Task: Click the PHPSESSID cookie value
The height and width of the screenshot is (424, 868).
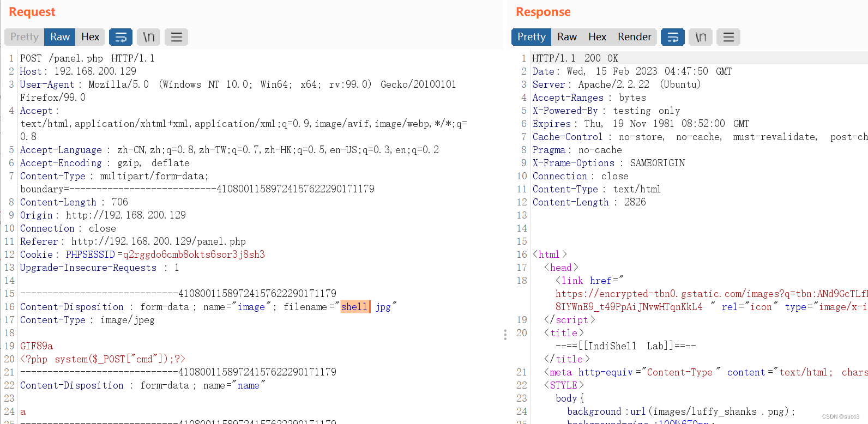Action: click(x=194, y=255)
